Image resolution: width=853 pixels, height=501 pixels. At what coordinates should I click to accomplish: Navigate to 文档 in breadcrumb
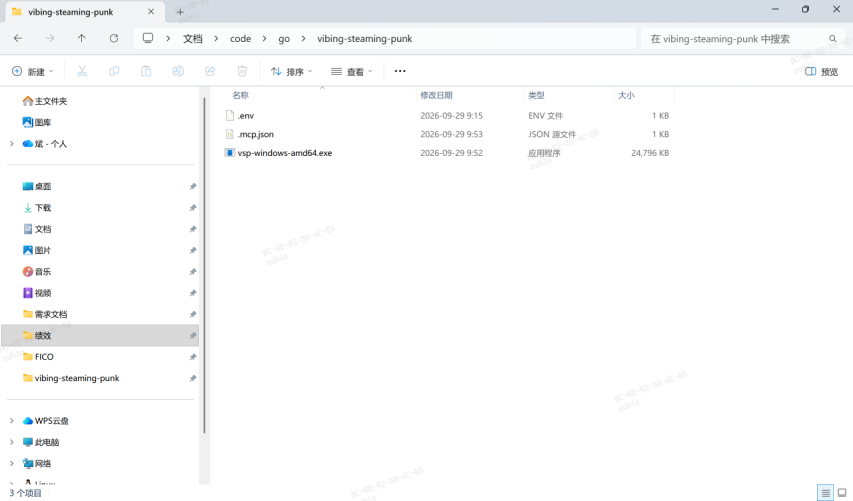[x=193, y=39]
